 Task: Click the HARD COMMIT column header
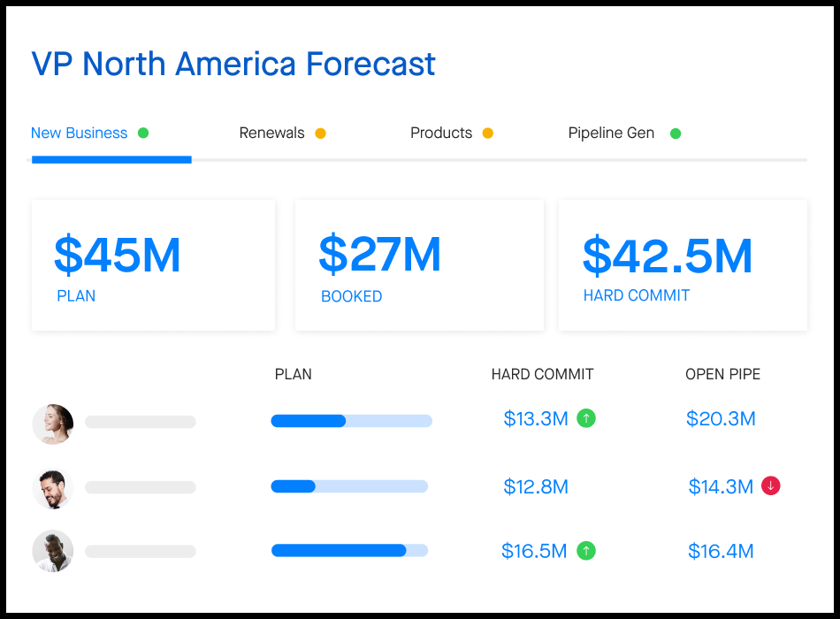[542, 374]
